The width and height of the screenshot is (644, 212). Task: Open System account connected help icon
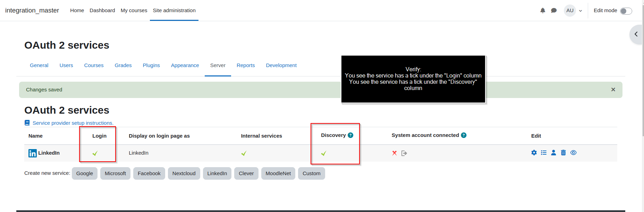click(464, 135)
